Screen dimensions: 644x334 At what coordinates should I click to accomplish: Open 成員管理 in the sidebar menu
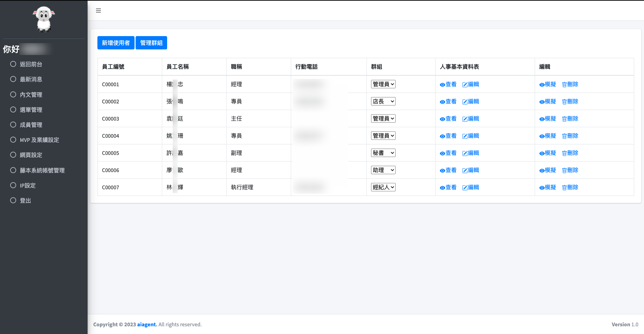pyautogui.click(x=31, y=125)
